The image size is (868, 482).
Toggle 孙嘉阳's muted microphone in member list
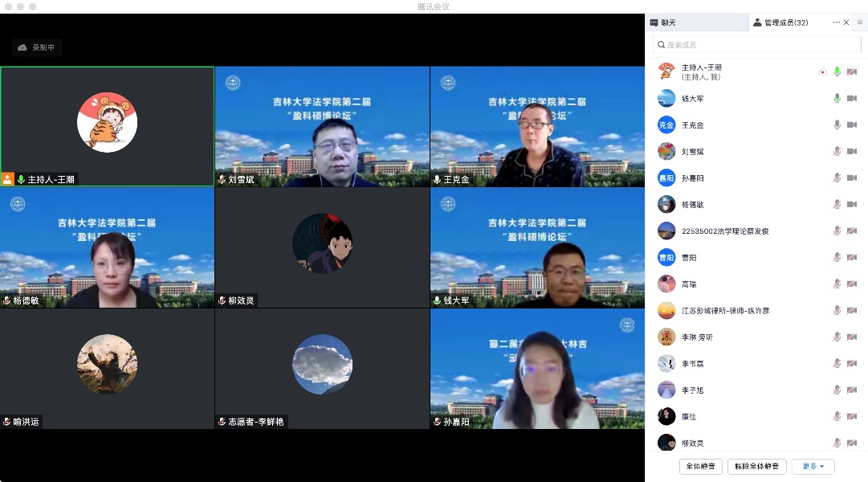(837, 178)
